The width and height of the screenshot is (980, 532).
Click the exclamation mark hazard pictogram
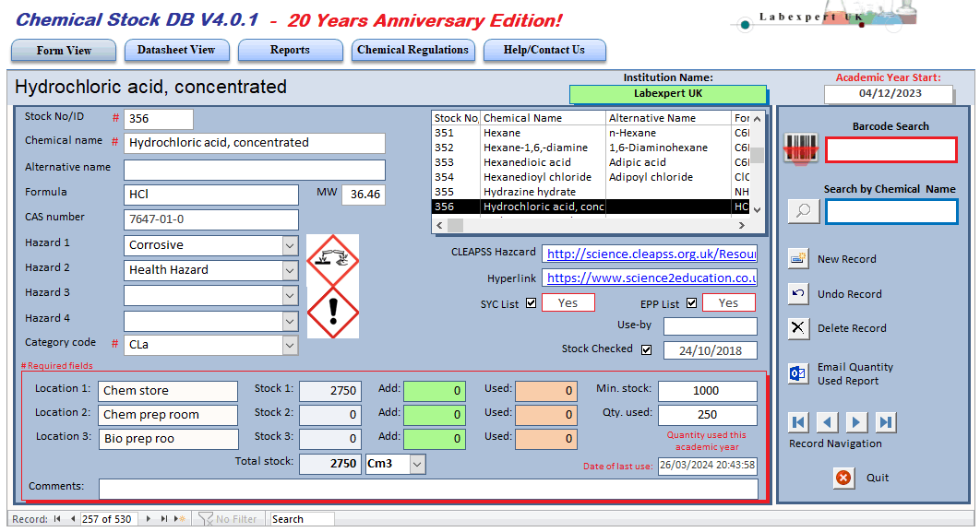point(332,313)
